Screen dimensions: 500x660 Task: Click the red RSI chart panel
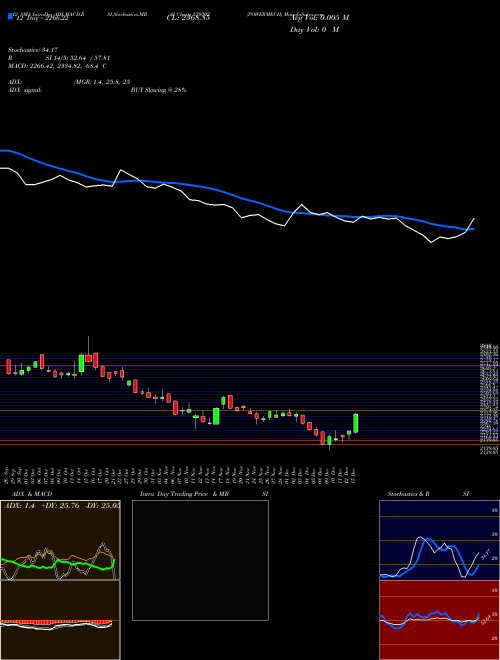[x=439, y=620]
